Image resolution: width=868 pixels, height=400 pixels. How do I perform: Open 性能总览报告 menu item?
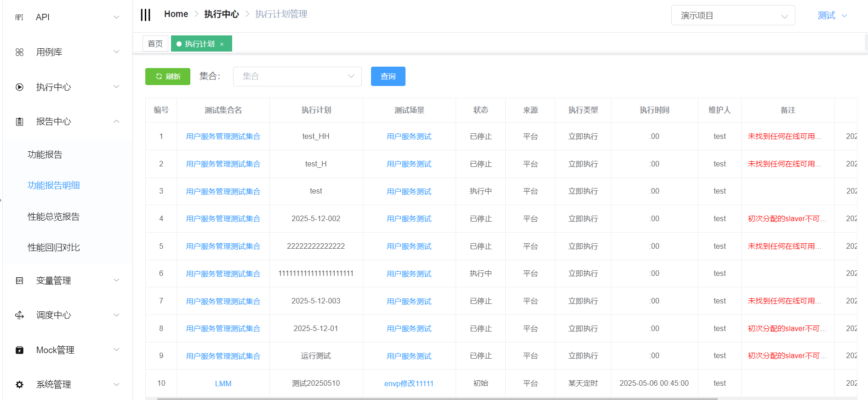pos(54,217)
